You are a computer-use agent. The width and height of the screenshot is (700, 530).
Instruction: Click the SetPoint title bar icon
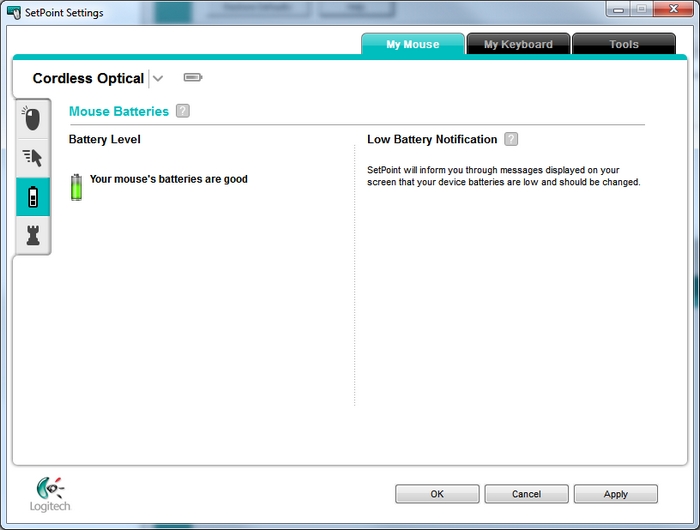click(14, 13)
